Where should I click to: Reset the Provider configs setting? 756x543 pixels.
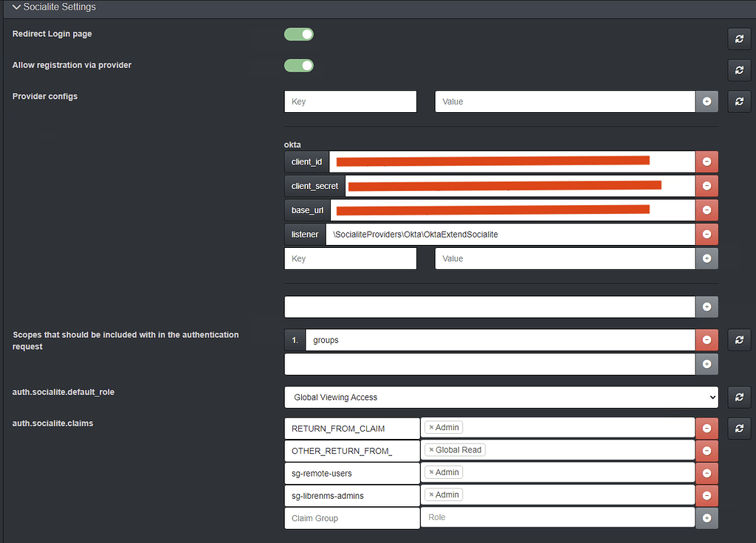[x=739, y=101]
